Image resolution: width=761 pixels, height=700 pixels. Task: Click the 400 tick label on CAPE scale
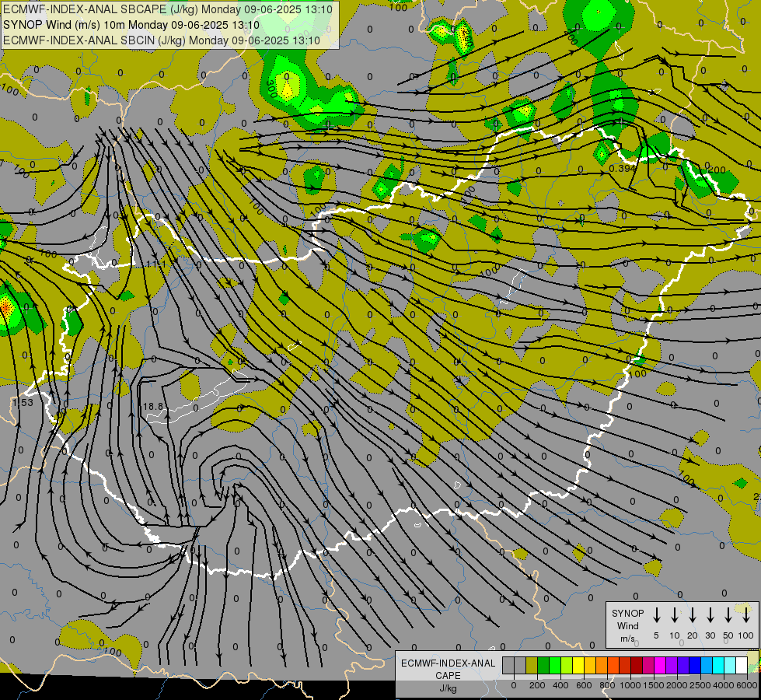(560, 685)
